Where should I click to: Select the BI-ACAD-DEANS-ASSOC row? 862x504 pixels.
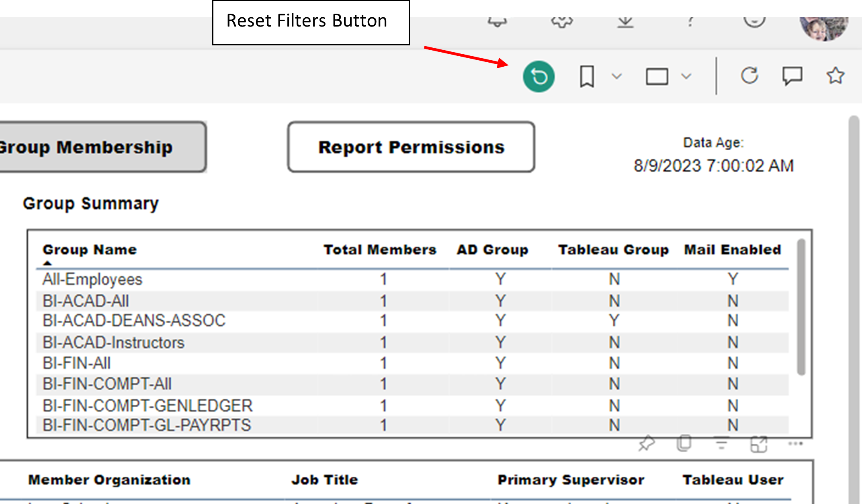[x=134, y=320]
